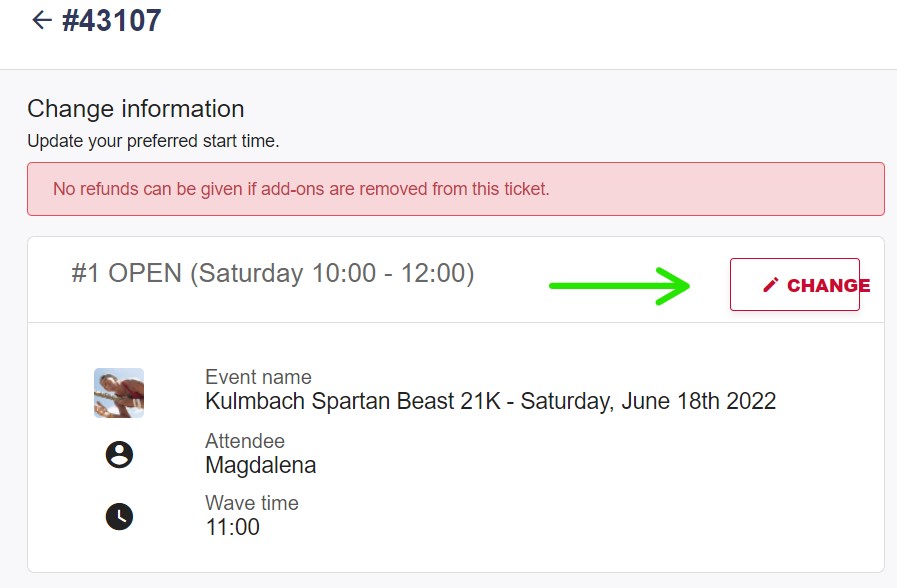Click the wave time clock icon
This screenshot has height=588, width=897.
coord(119,516)
